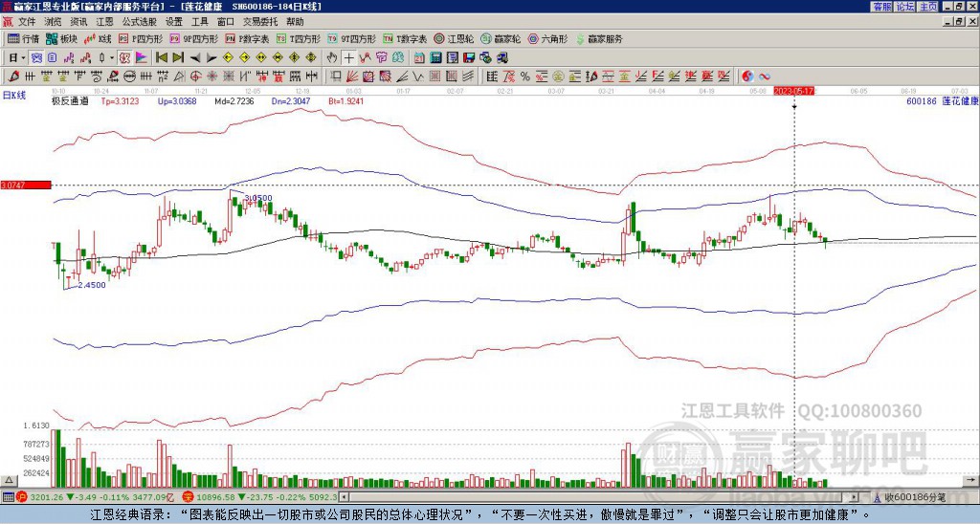This screenshot has width=980, height=524.
Task: Click the 极反通道 indicator name
Action: point(70,100)
